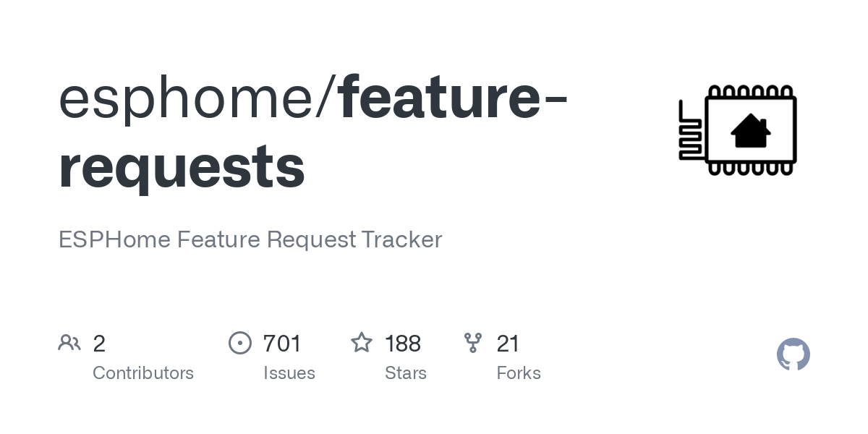Click the GitHub octocat logo
Viewport: 868px width, 434px height.
coord(793,354)
